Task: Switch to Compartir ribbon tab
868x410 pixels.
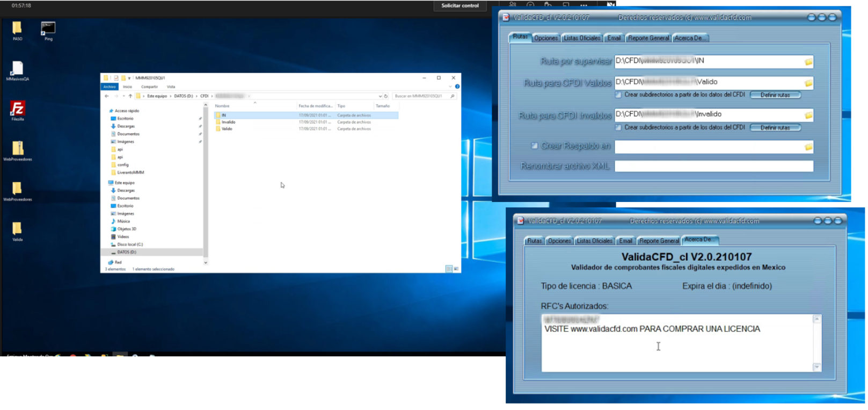Action: (x=149, y=87)
